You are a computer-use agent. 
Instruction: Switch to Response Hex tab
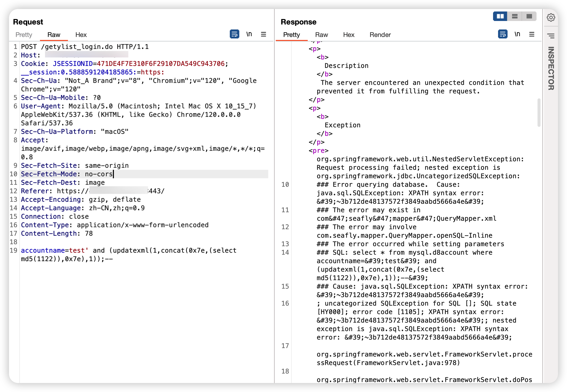[349, 35]
